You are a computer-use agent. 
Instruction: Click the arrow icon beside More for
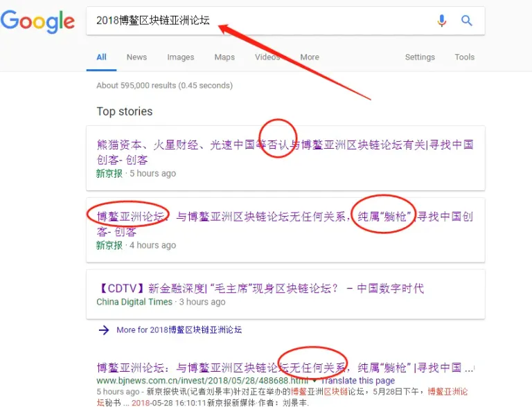(104, 329)
